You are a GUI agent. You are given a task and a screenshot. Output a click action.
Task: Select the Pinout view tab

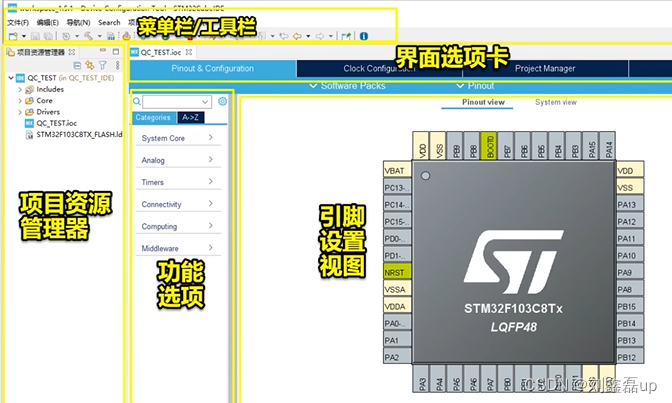483,102
